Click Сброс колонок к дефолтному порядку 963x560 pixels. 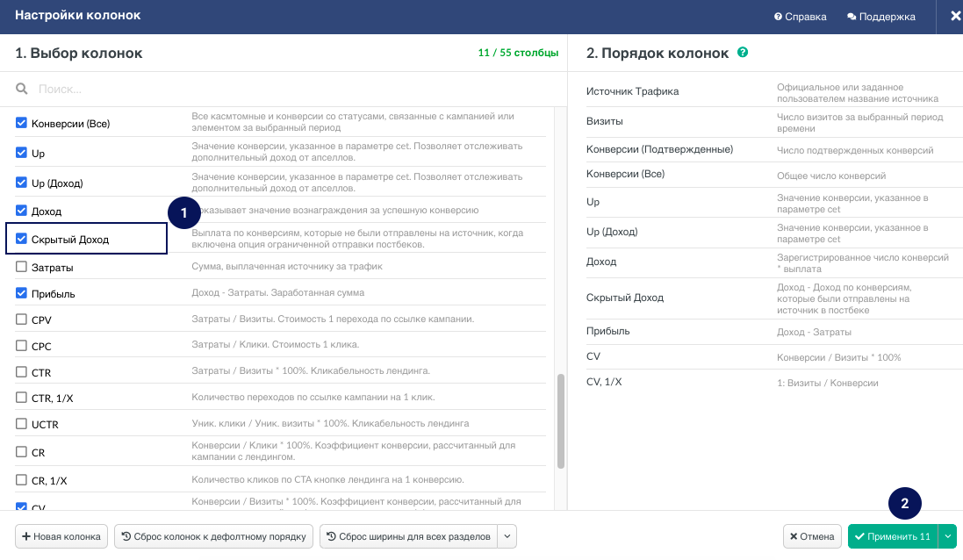click(213, 536)
